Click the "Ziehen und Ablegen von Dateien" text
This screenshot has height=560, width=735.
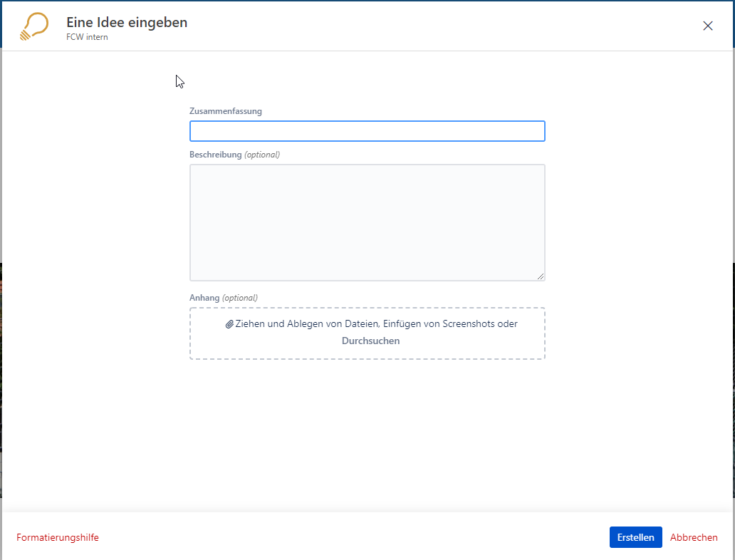coord(307,323)
